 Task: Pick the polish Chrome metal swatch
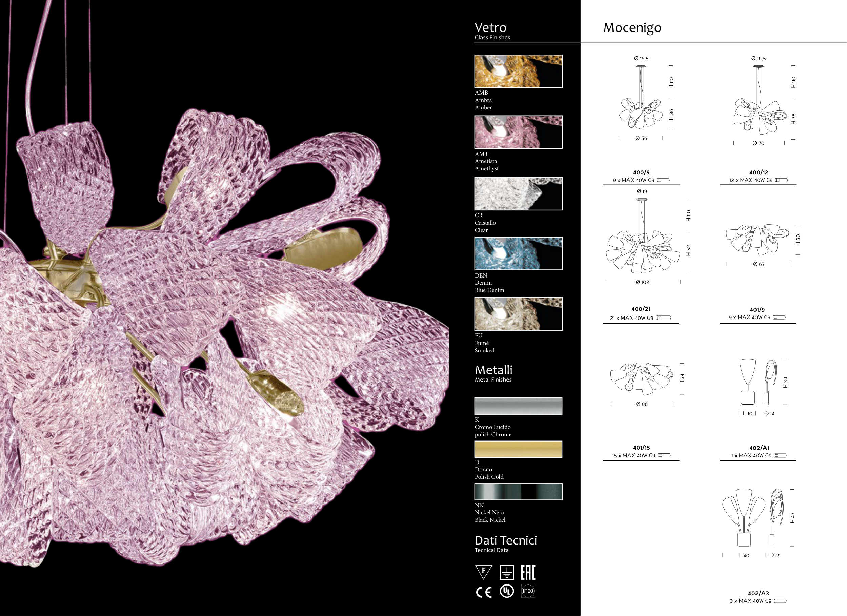click(518, 406)
